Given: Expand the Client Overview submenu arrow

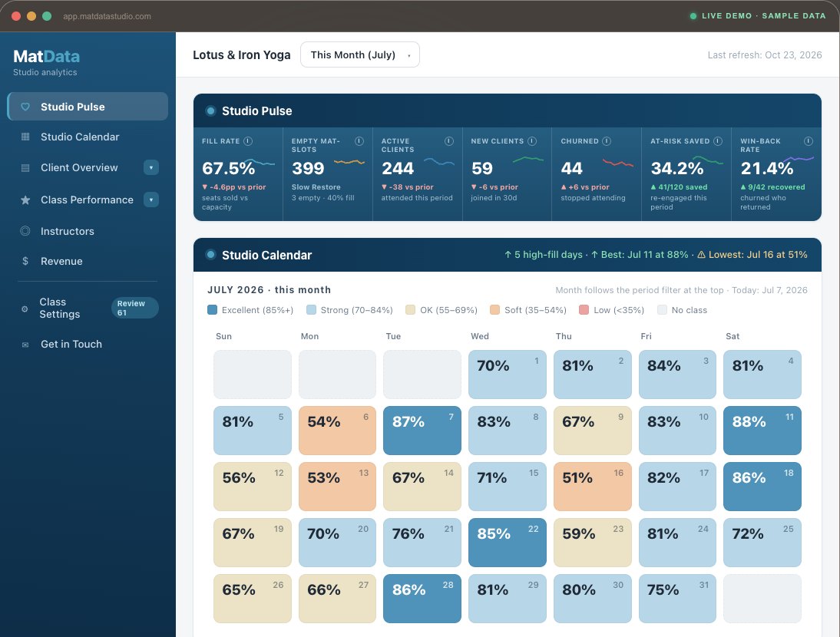Looking at the screenshot, I should click(151, 167).
